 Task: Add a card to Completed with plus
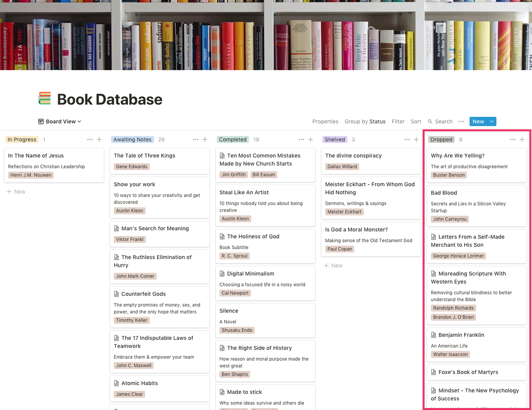tap(311, 139)
